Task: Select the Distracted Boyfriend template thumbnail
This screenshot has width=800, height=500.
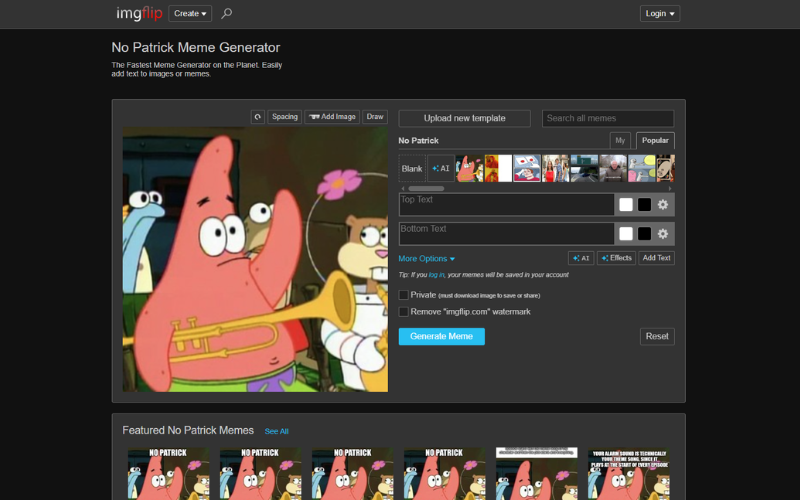Action: click(555, 168)
